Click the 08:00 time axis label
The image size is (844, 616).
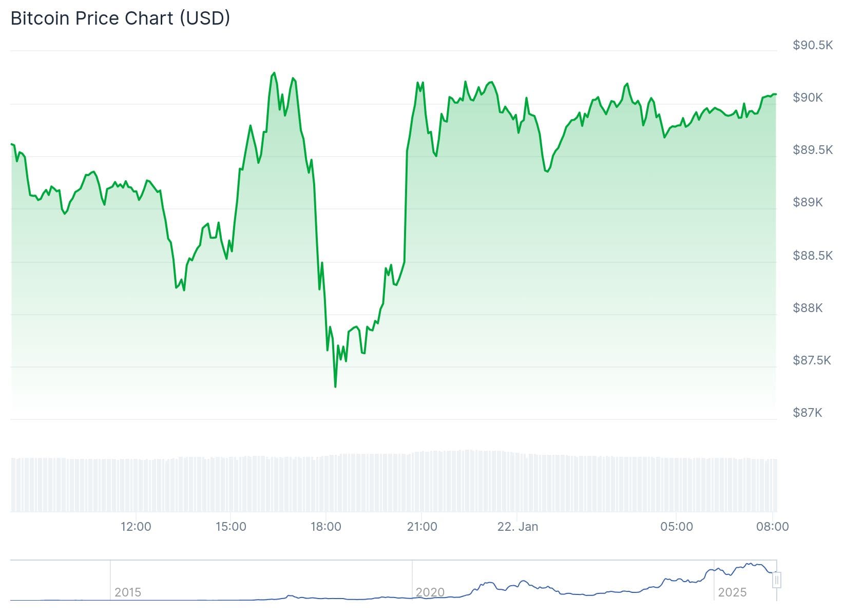pyautogui.click(x=772, y=527)
